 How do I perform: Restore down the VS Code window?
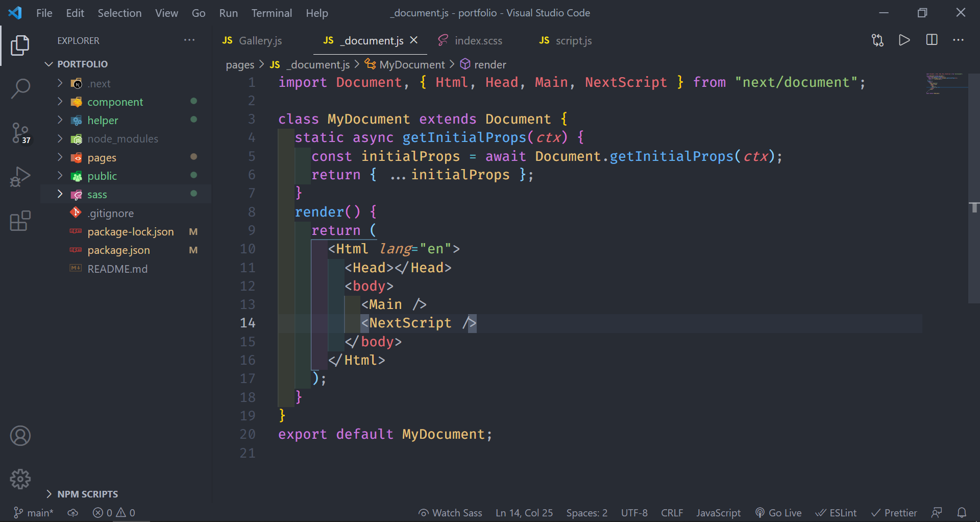pos(922,13)
